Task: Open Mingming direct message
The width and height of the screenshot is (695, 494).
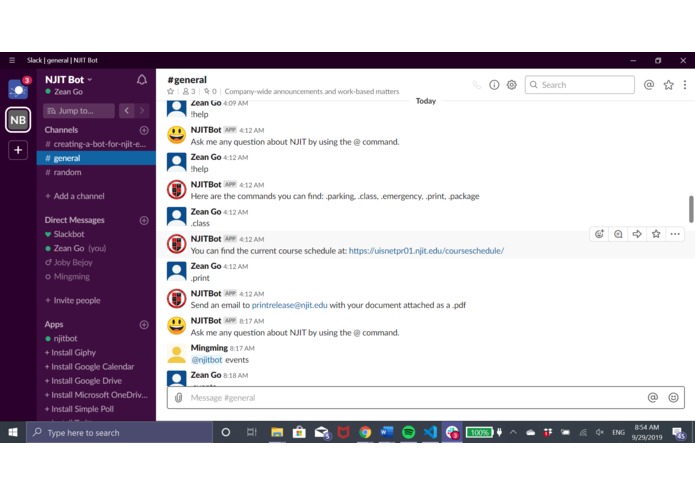Action: (x=96, y=276)
